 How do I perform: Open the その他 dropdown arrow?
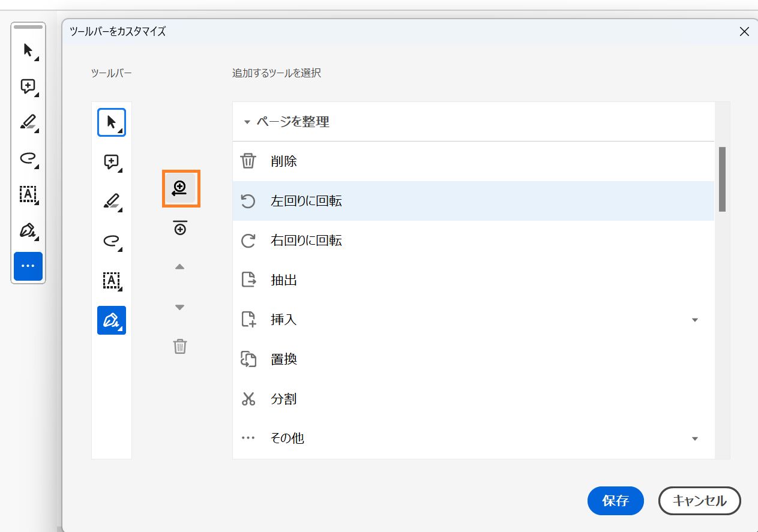(x=694, y=438)
